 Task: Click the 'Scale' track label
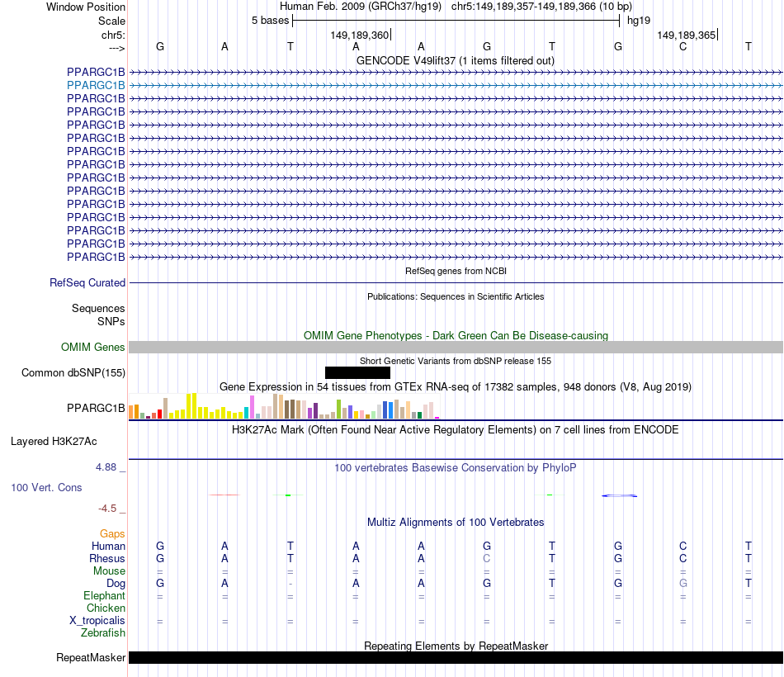pyautogui.click(x=111, y=21)
